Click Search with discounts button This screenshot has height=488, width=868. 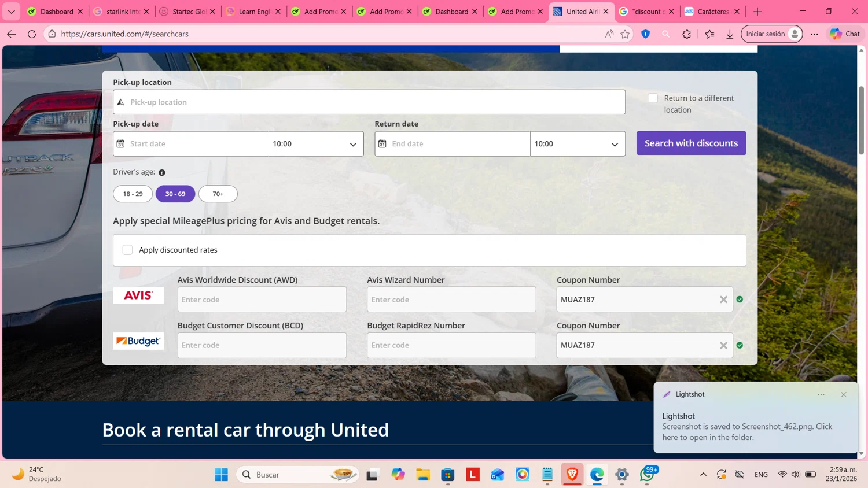(691, 143)
